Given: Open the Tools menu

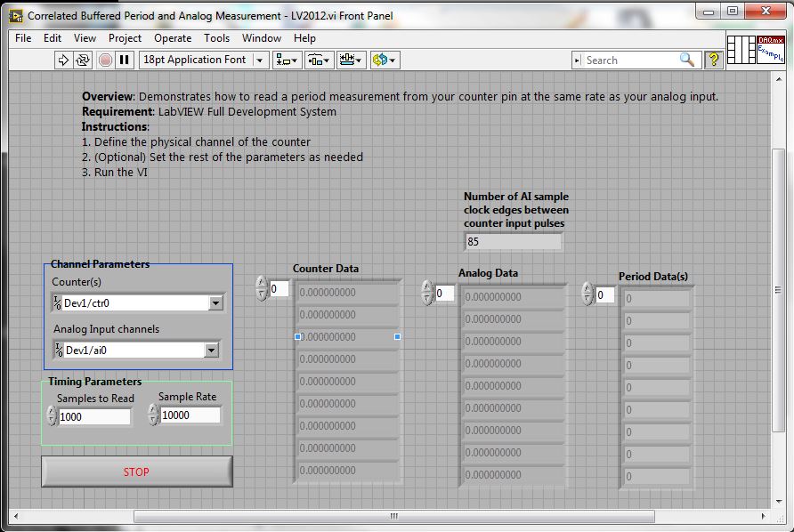Looking at the screenshot, I should 216,38.
